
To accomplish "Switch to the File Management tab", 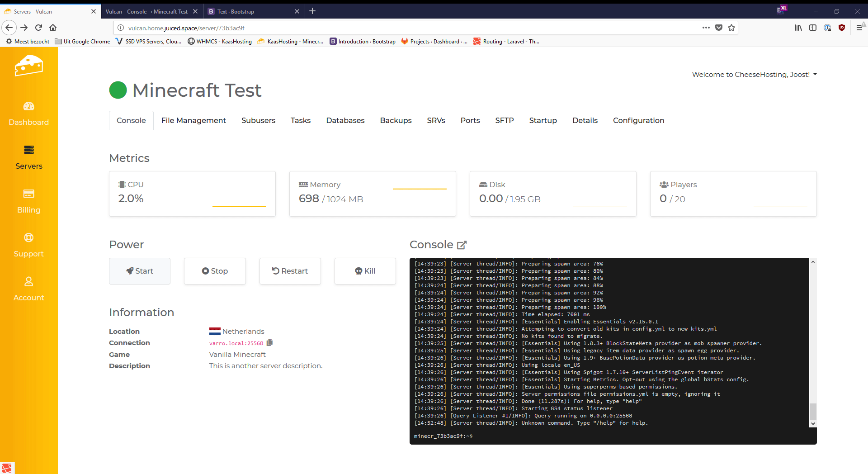I will coord(193,120).
